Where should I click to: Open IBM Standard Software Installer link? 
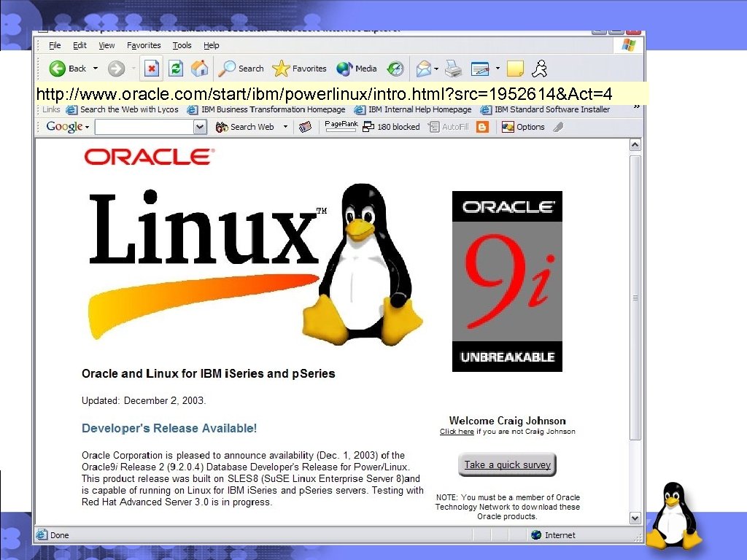[x=546, y=109]
